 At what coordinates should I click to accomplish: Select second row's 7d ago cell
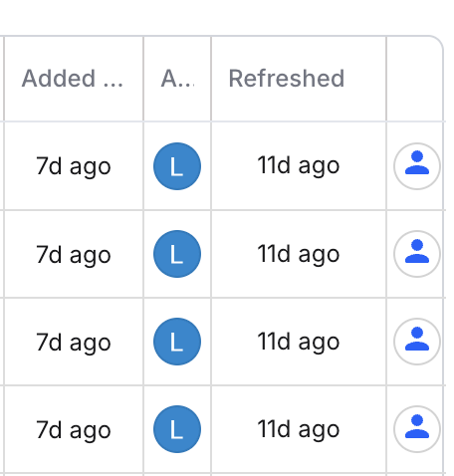[74, 254]
